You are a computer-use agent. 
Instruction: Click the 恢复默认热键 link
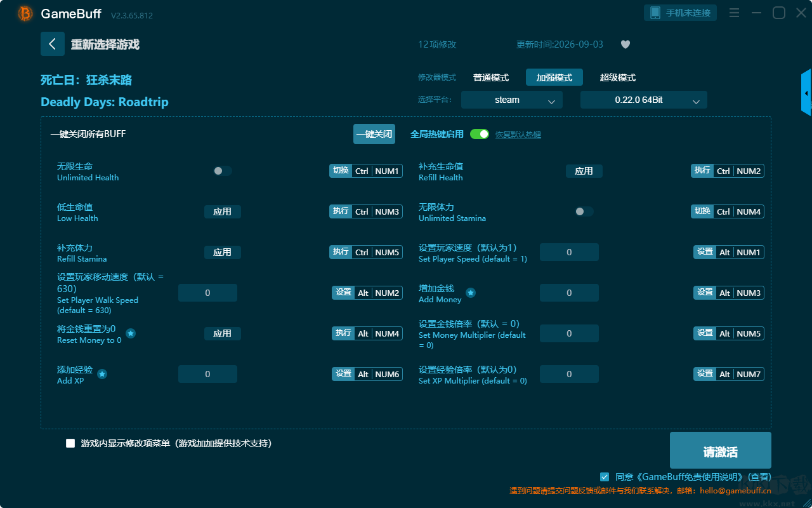click(518, 135)
